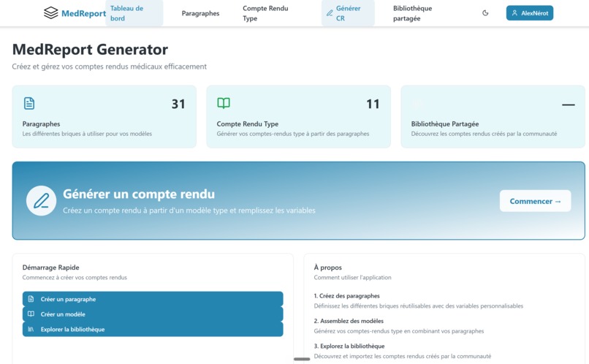Click the Explorer la bibliothèque button
Screen dimensions: 589x364
(153, 329)
